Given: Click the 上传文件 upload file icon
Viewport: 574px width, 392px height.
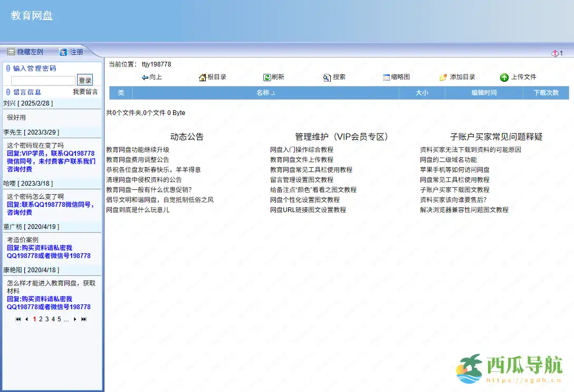Looking at the screenshot, I should (505, 77).
